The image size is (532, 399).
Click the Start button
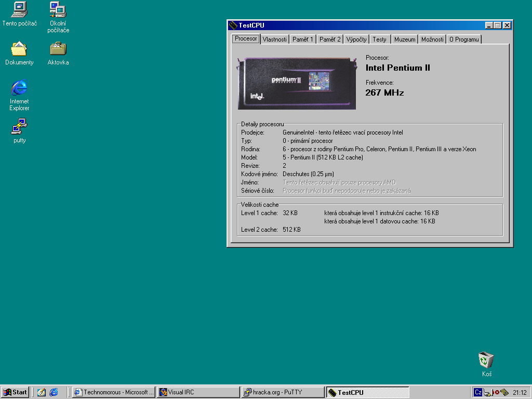[x=15, y=392]
